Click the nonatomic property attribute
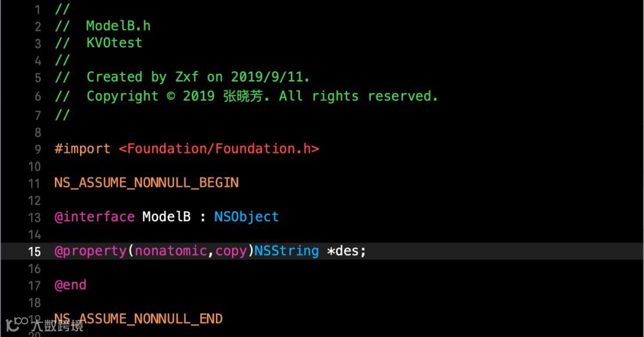The width and height of the screenshot is (644, 337). pyautogui.click(x=171, y=251)
